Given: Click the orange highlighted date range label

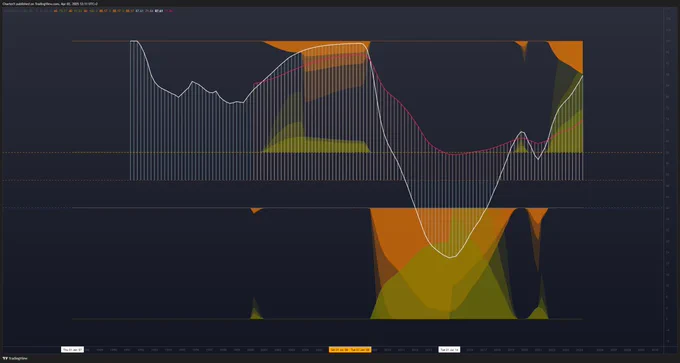Looking at the screenshot, I should 350,350.
